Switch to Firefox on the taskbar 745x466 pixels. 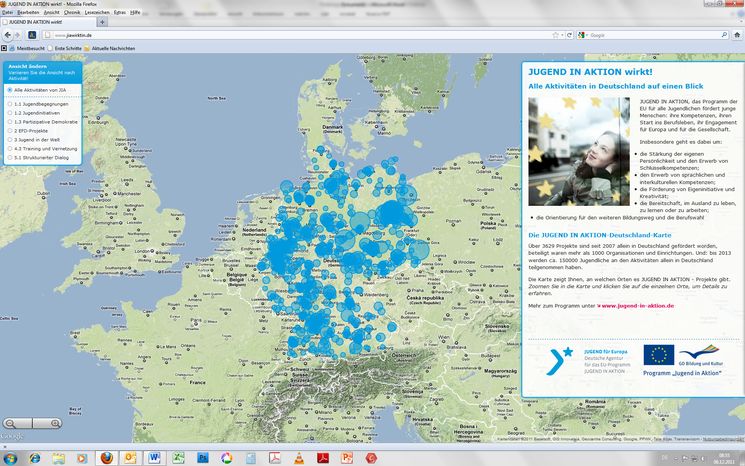click(x=107, y=458)
